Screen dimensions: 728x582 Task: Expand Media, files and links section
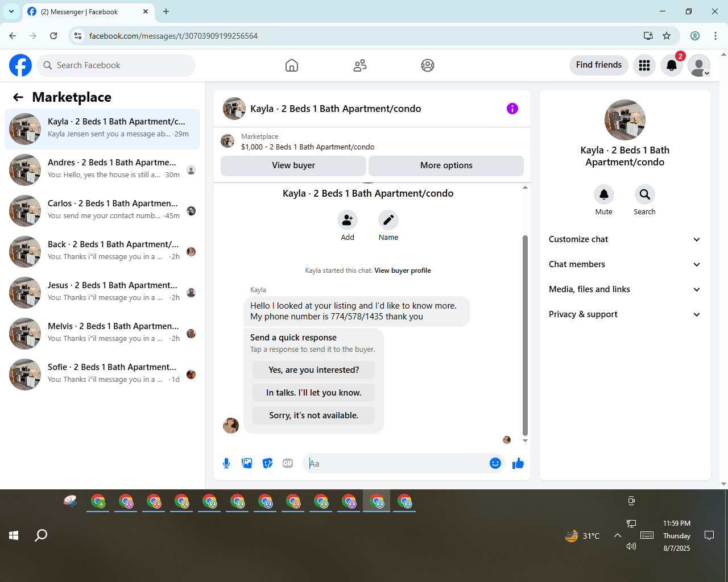[624, 289]
